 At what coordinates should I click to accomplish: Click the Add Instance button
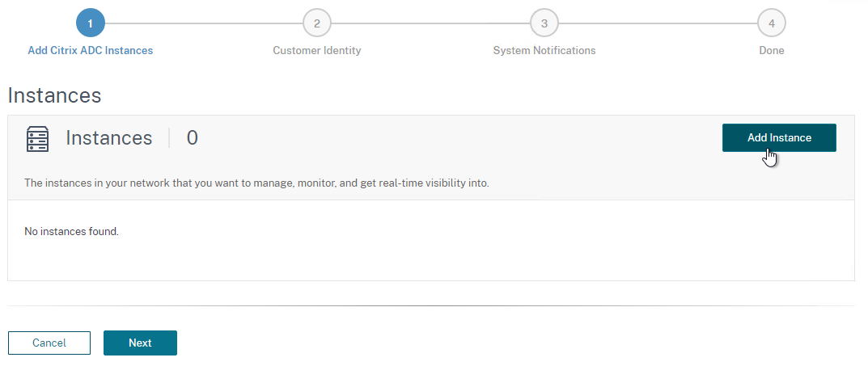[x=779, y=137]
